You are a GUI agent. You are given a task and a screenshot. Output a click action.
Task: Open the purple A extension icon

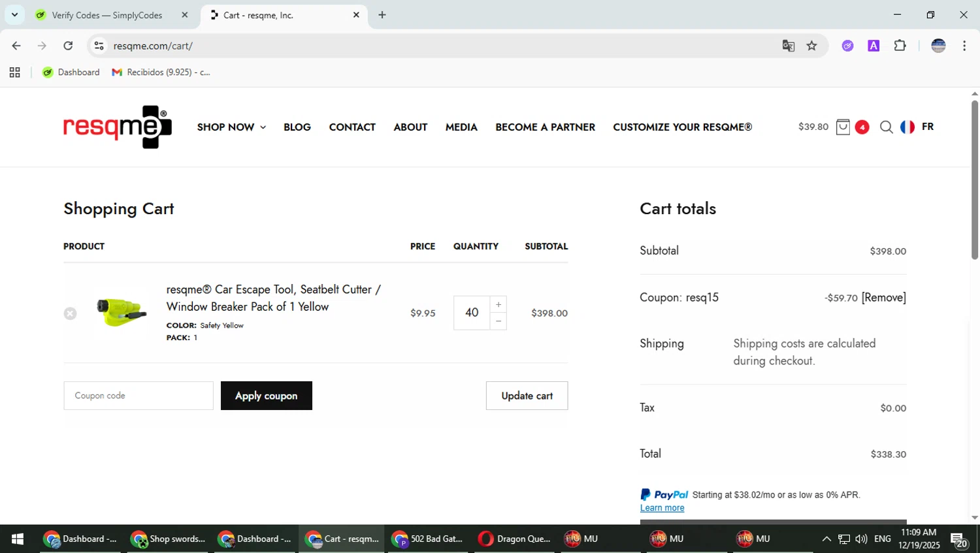(x=874, y=46)
